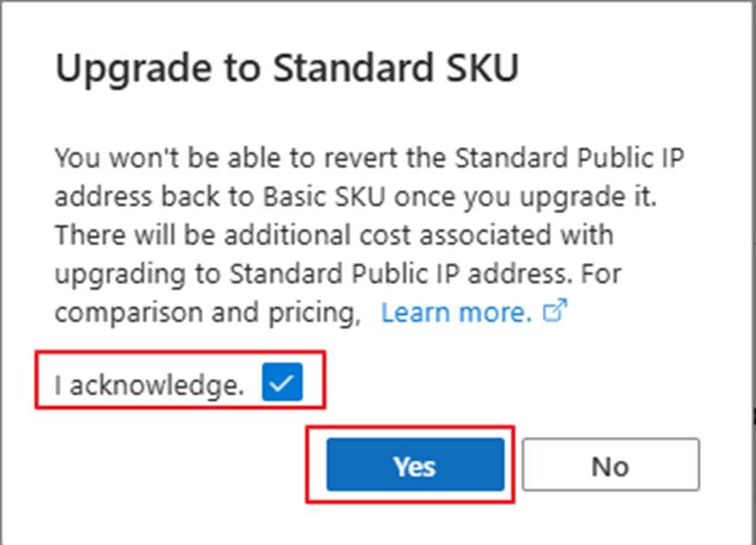The width and height of the screenshot is (756, 545).
Task: Click the Yes button to confirm upgrade
Action: (x=415, y=465)
